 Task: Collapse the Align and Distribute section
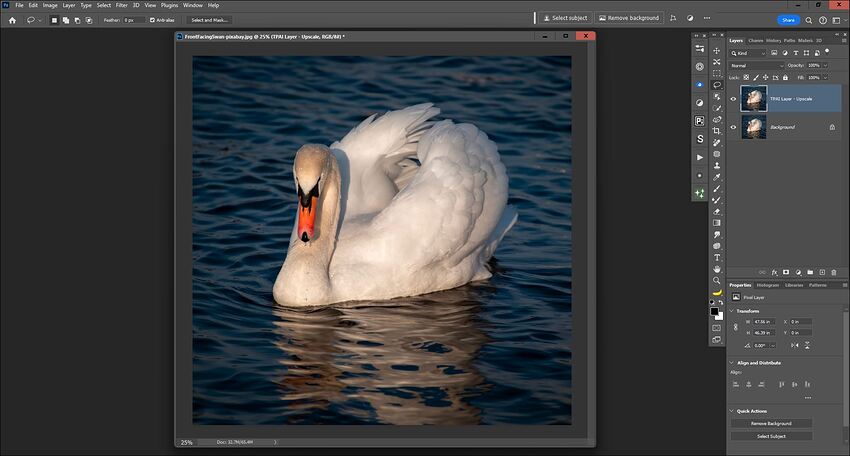click(732, 363)
